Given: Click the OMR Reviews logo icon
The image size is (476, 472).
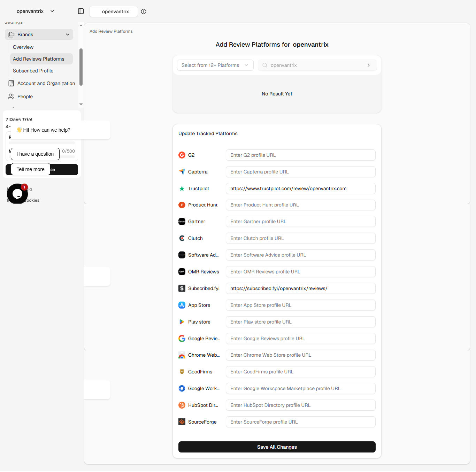Looking at the screenshot, I should [182, 272].
